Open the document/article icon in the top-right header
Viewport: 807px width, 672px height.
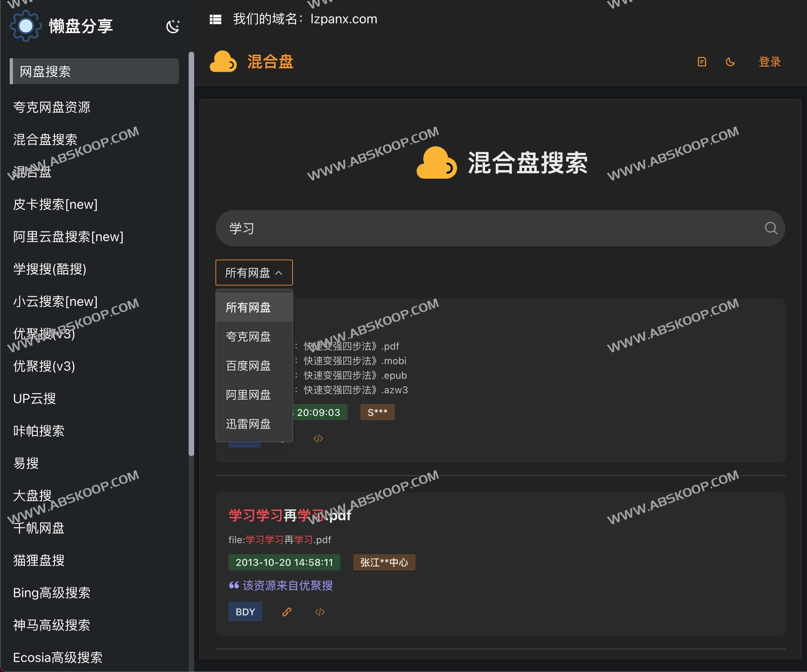(x=702, y=62)
